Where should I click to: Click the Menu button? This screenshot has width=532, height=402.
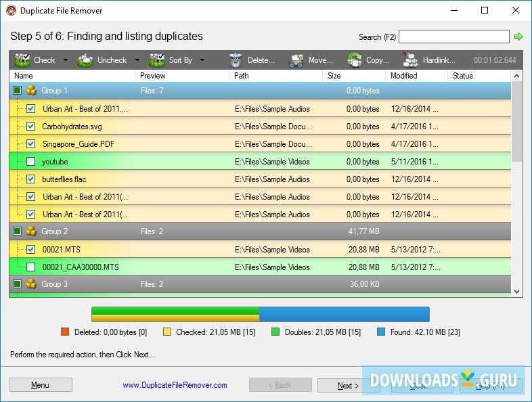[x=41, y=384]
